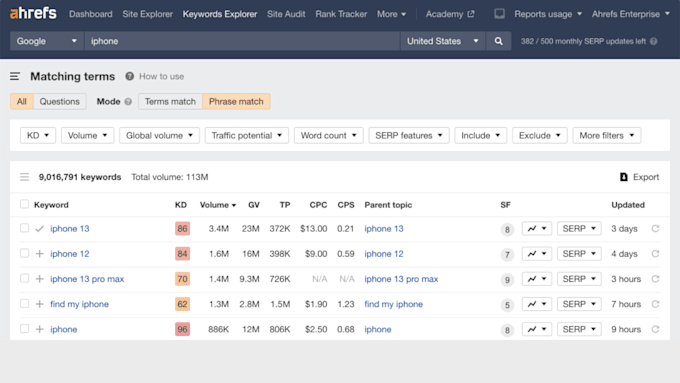Refresh the find my iphone row
This screenshot has width=680, height=383.
pyautogui.click(x=655, y=304)
